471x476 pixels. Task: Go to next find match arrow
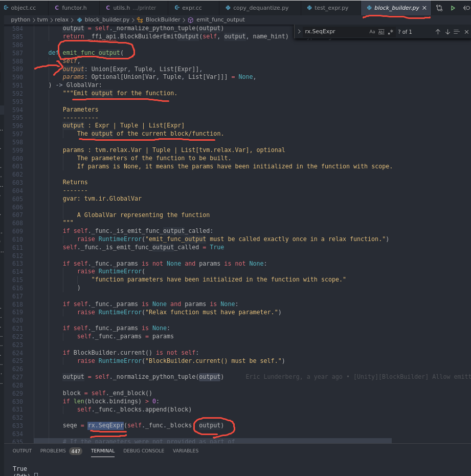tap(447, 32)
